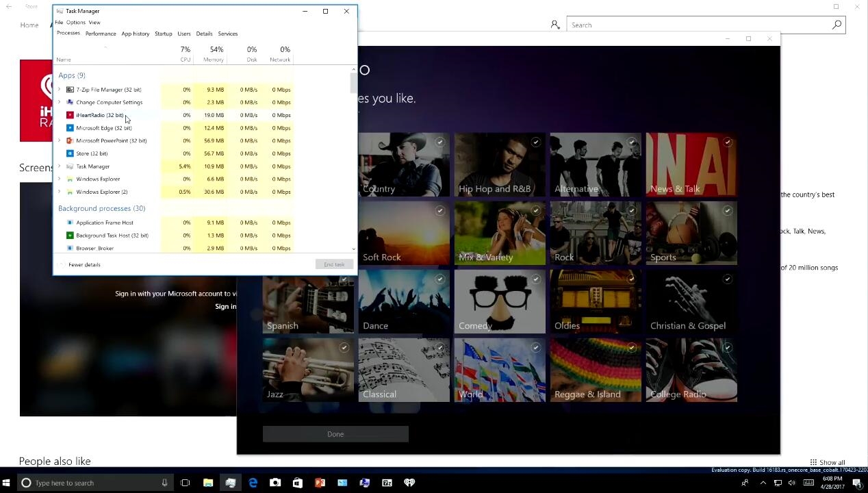Click the iHeartRadio icon in the taskbar
868x493 pixels.
coord(409,483)
